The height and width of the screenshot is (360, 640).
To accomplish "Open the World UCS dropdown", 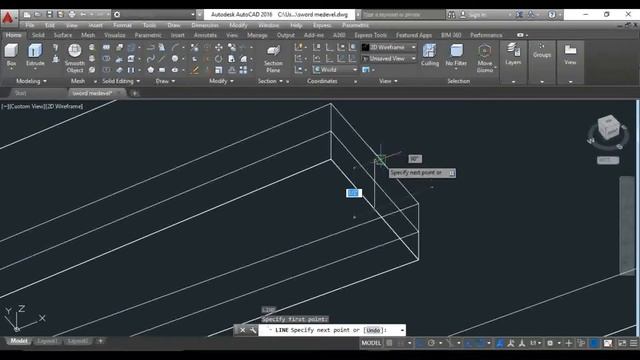I will click(335, 70).
